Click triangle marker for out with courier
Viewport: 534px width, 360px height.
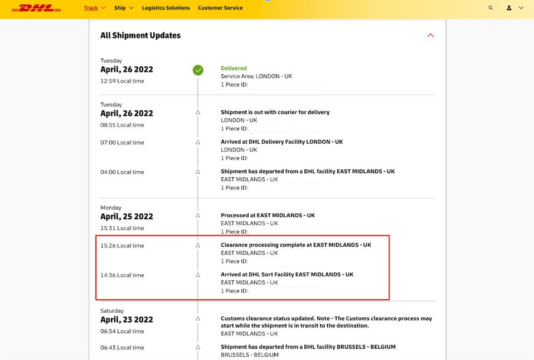pyautogui.click(x=198, y=112)
